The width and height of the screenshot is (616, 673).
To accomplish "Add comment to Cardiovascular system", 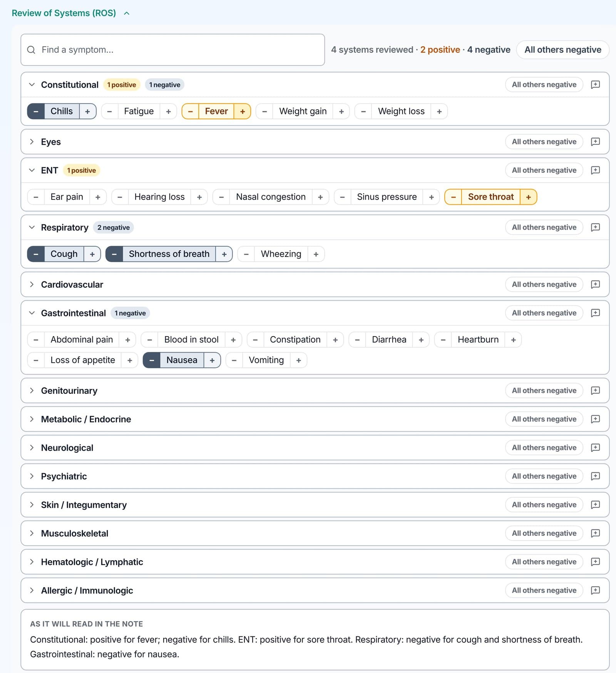I will pos(595,285).
